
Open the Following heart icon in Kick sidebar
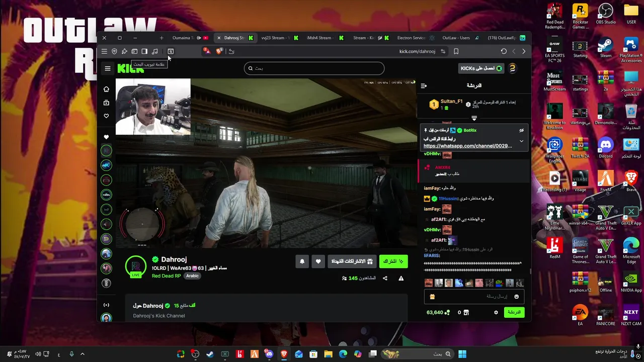[106, 116]
